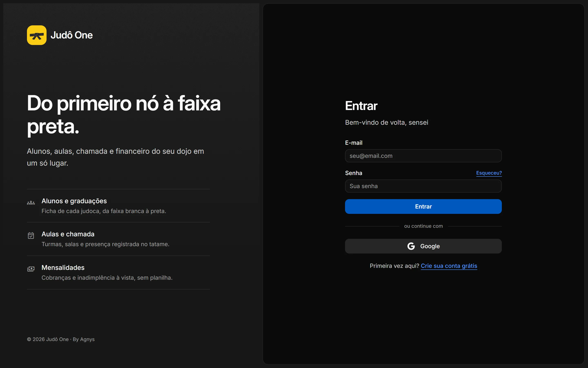
Task: Sign in with the Google button
Action: (423, 246)
